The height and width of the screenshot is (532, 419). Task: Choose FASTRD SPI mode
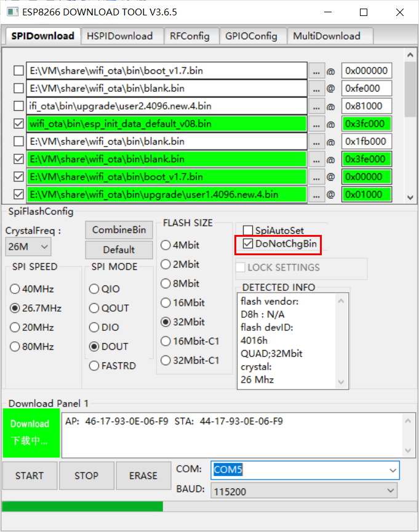(94, 366)
